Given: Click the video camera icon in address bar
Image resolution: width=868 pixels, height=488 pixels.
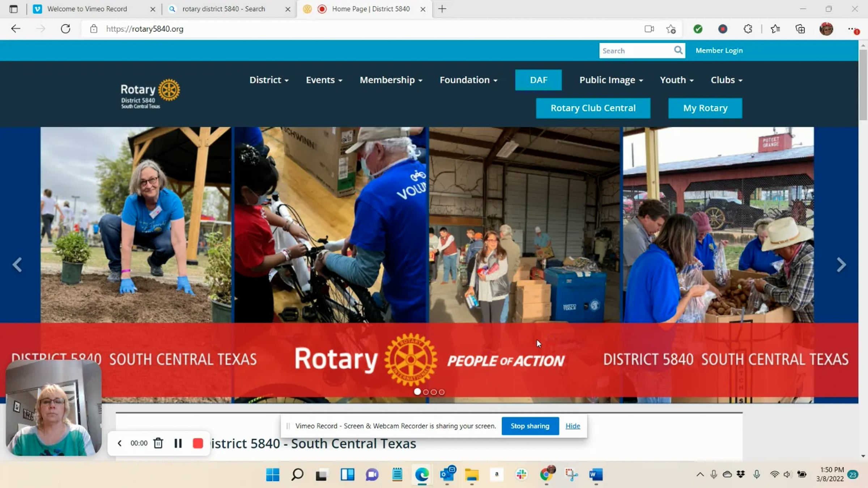Looking at the screenshot, I should point(649,29).
